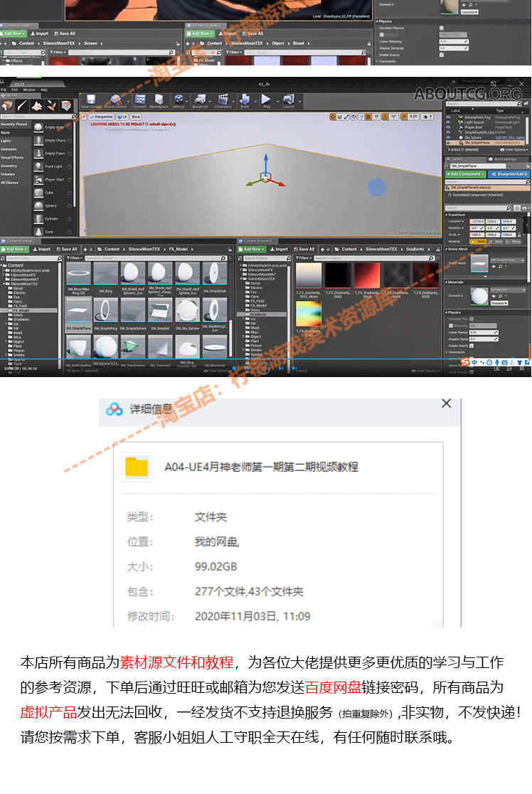Image resolution: width=532 pixels, height=794 pixels.
Task: Pick Empty Actor in Place panel
Action: coord(53,127)
